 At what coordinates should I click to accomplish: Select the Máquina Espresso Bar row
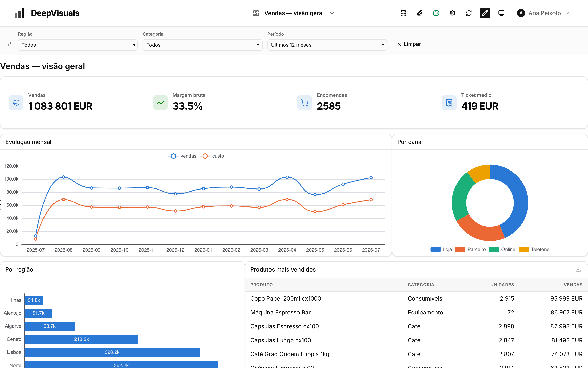pos(416,312)
